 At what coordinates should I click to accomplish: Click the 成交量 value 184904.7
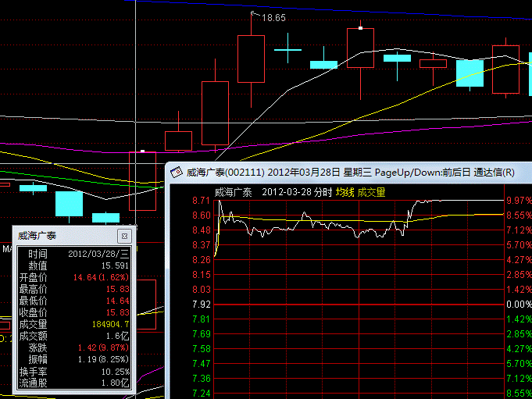coord(111,324)
